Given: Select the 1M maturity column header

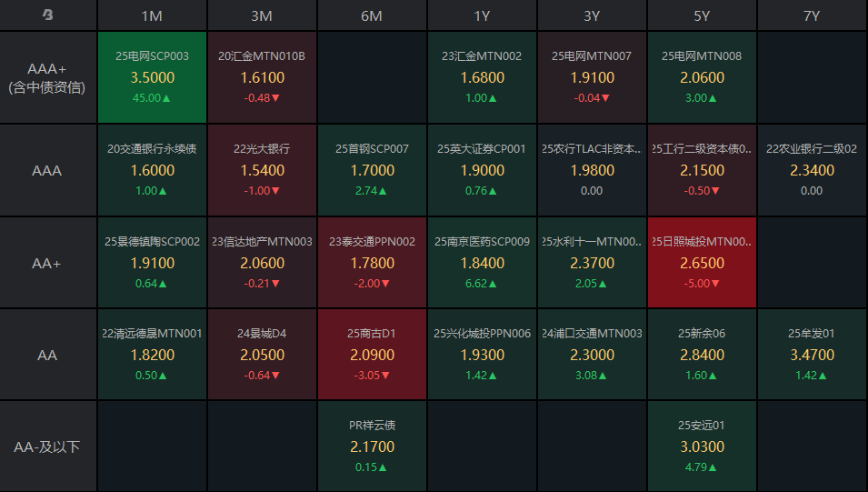Looking at the screenshot, I should click(152, 15).
